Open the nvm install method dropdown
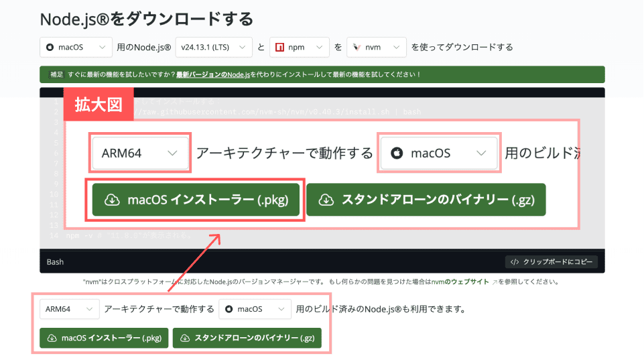This screenshot has height=362, width=644. [x=377, y=47]
